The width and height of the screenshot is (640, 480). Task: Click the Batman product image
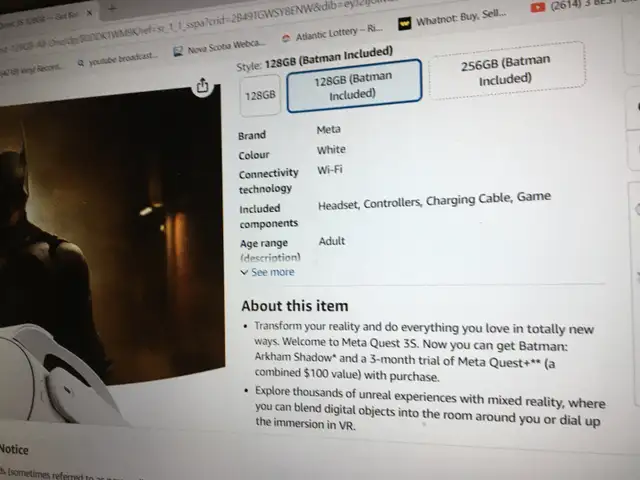pos(111,235)
